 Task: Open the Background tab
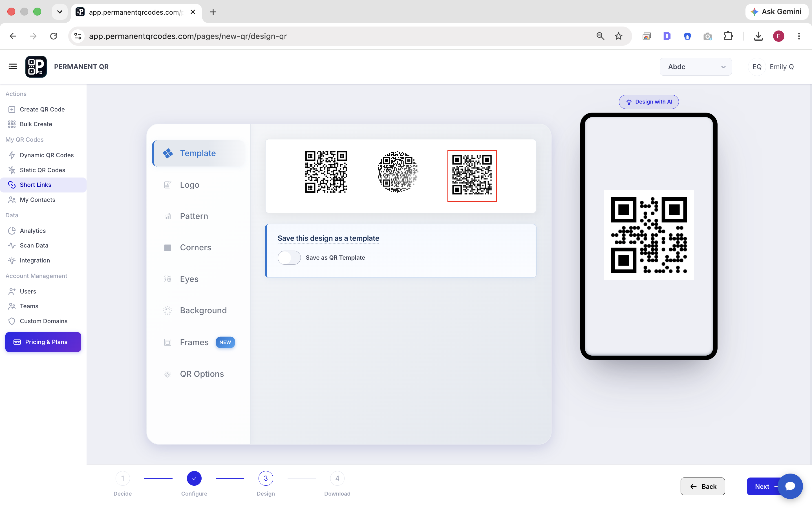(x=199, y=310)
